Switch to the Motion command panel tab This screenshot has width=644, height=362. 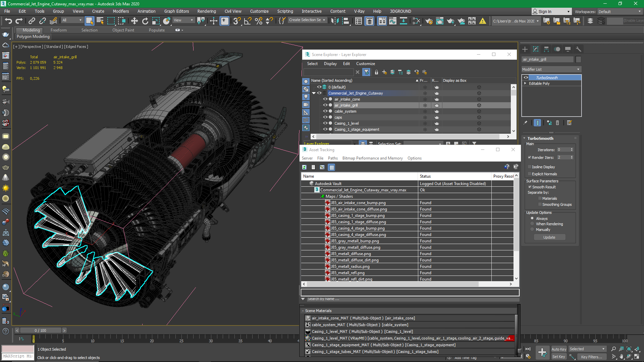(557, 49)
